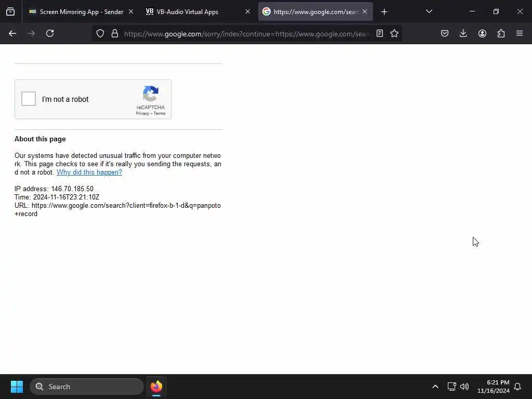This screenshot has width=532, height=399.
Task: Click the address bar URL field
Action: click(247, 34)
